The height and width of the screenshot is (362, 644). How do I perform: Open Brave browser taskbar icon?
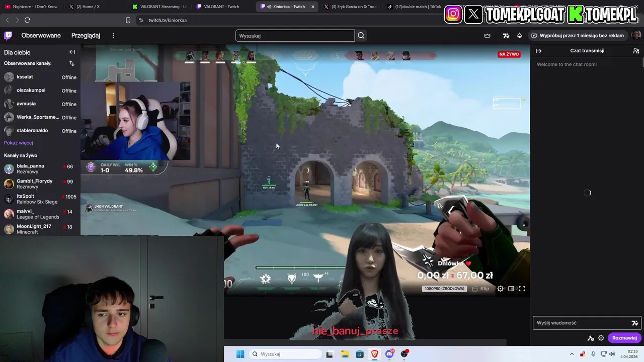(375, 354)
